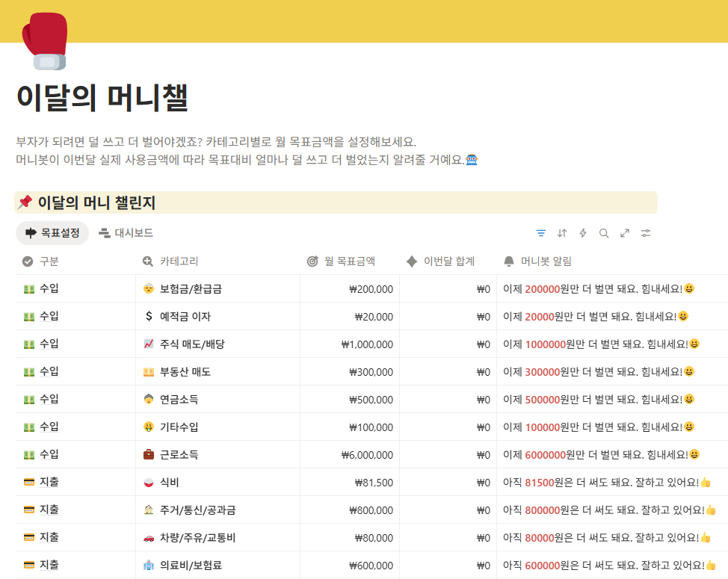728x579 pixels.
Task: Click the 근로소득 goal amount ₩6,000,000 cell
Action: tap(366, 454)
